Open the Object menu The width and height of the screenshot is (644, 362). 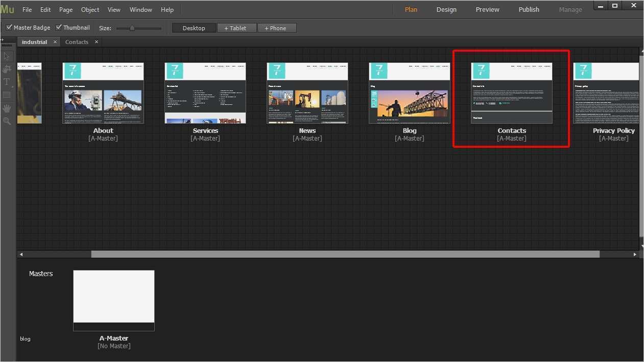[x=90, y=10]
